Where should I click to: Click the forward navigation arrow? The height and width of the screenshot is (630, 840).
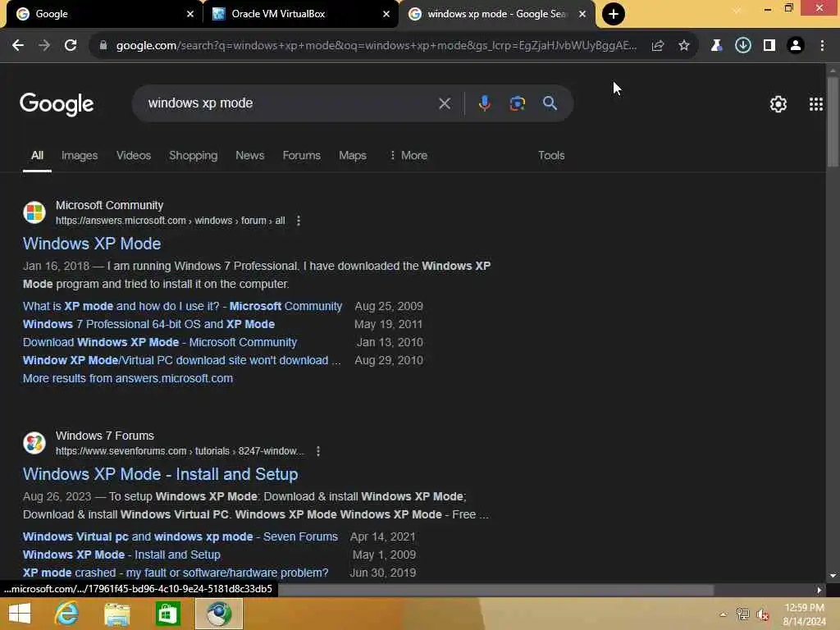44,46
